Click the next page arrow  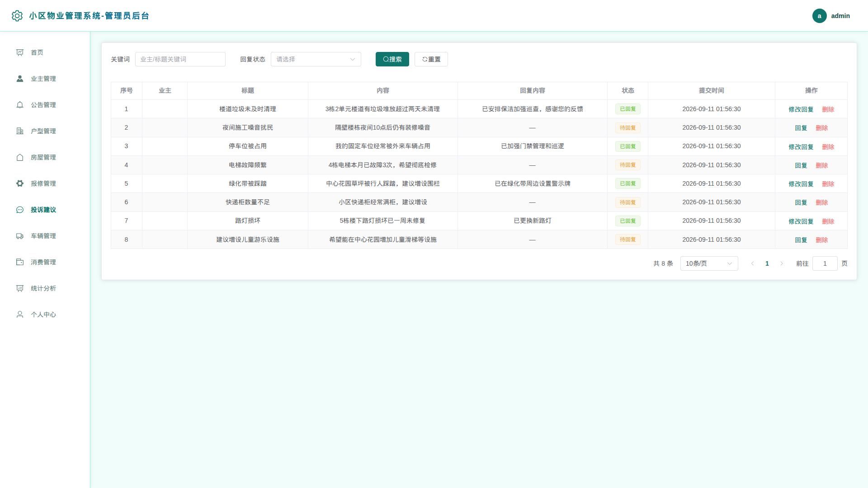click(781, 263)
